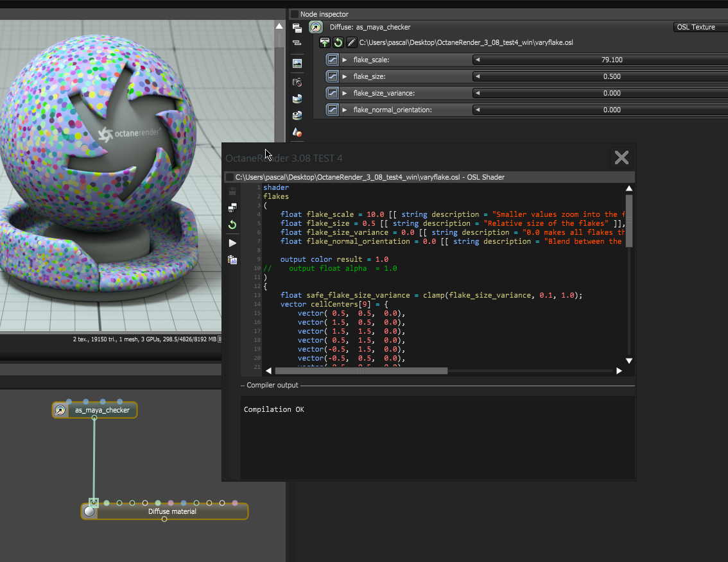This screenshot has height=562, width=728.
Task: Click code editor horizontal scroll left arrow
Action: click(x=269, y=371)
